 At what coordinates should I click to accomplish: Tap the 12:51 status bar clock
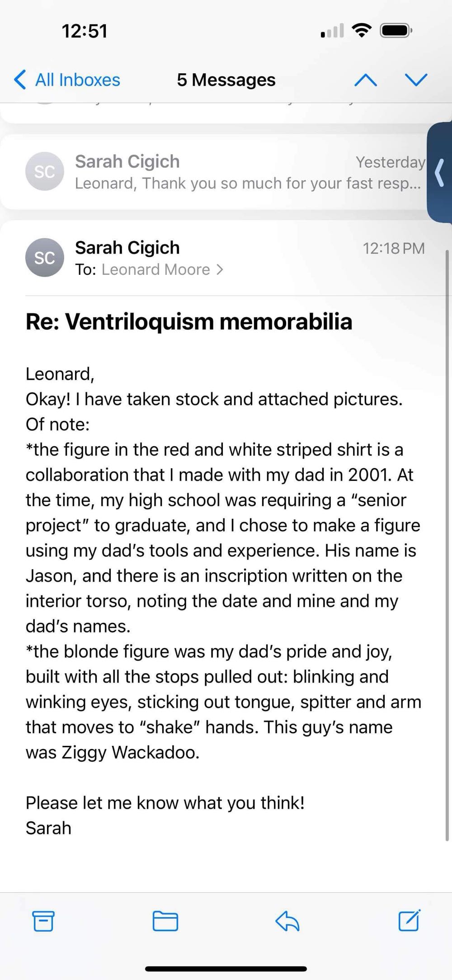tap(85, 31)
